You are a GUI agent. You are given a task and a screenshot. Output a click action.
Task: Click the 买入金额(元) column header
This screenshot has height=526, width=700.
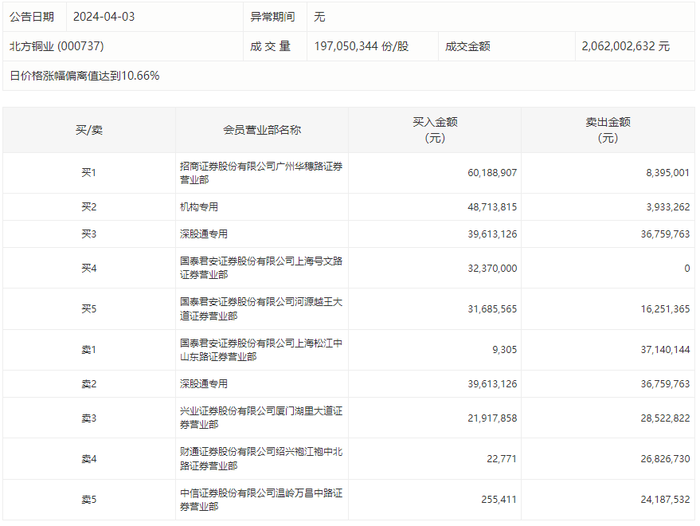435,130
